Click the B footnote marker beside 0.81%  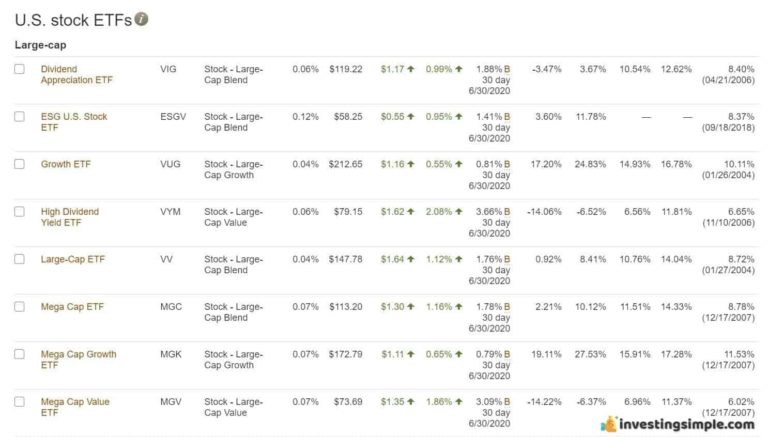507,164
